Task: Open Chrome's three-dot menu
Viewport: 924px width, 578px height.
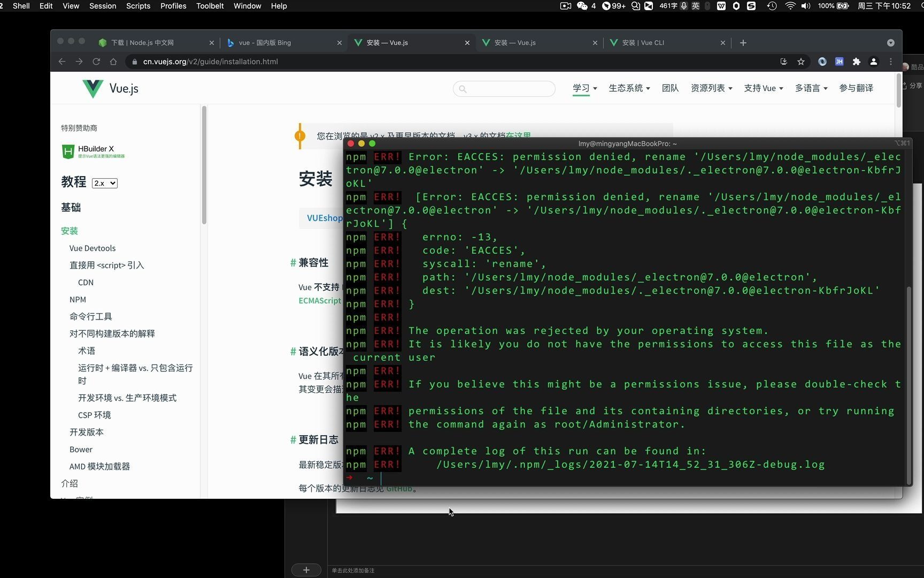Action: pos(891,62)
